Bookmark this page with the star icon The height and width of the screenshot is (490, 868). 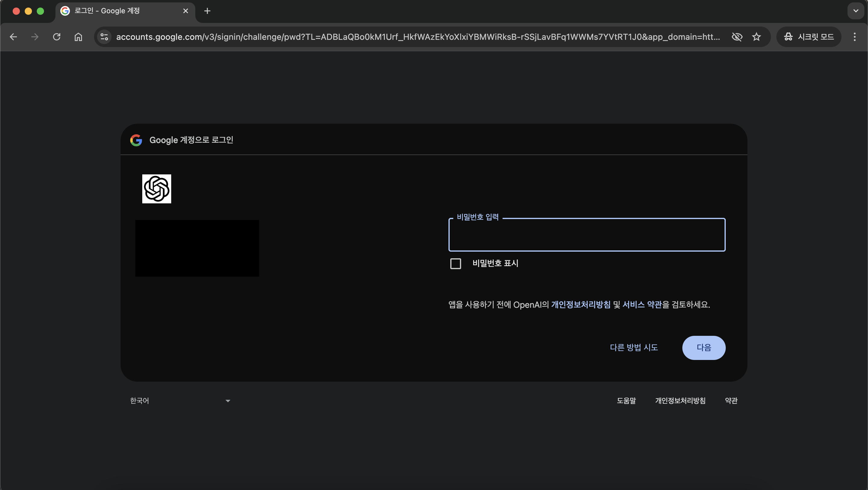pyautogui.click(x=756, y=37)
